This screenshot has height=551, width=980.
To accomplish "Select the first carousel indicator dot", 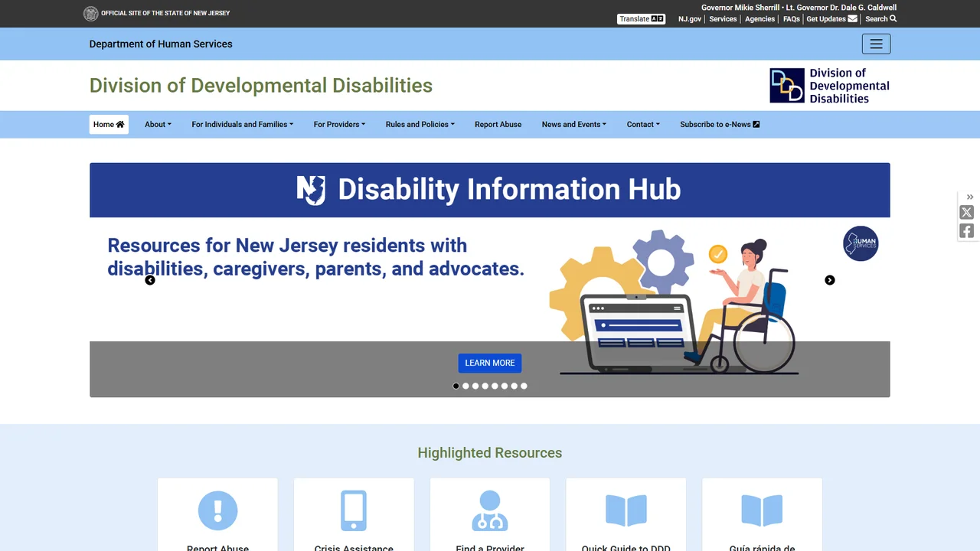I will tap(456, 386).
